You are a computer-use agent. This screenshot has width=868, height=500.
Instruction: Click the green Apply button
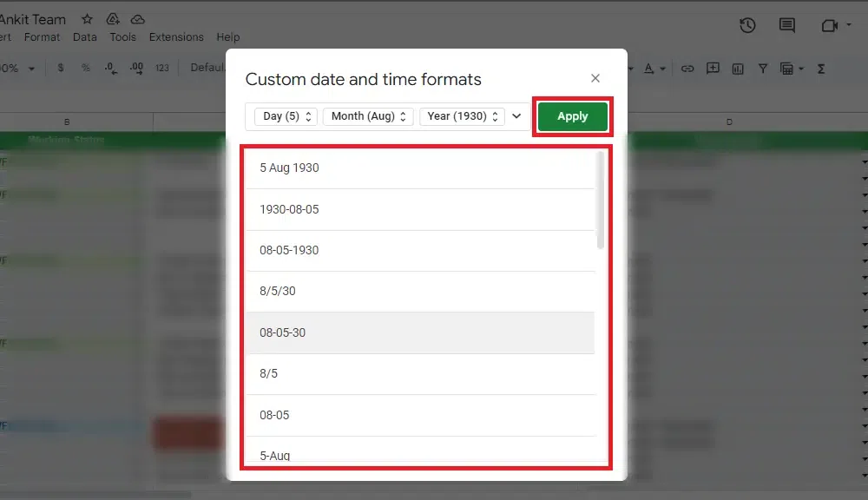572,116
